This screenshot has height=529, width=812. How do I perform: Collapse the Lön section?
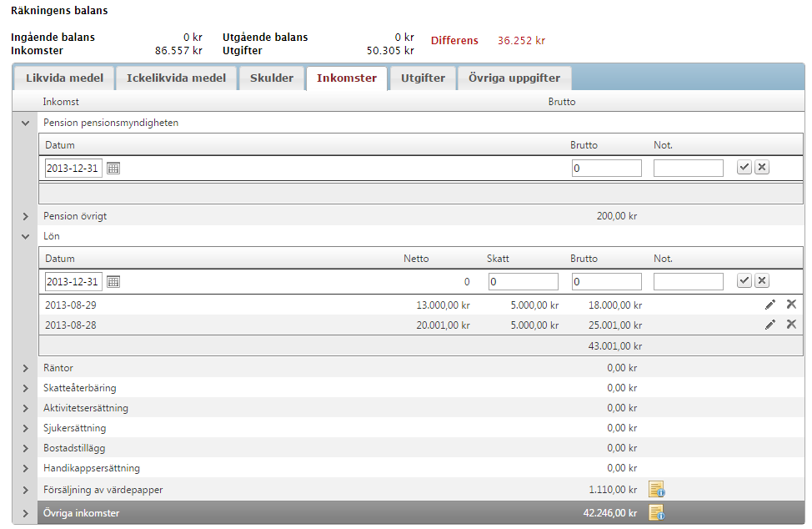[25, 237]
